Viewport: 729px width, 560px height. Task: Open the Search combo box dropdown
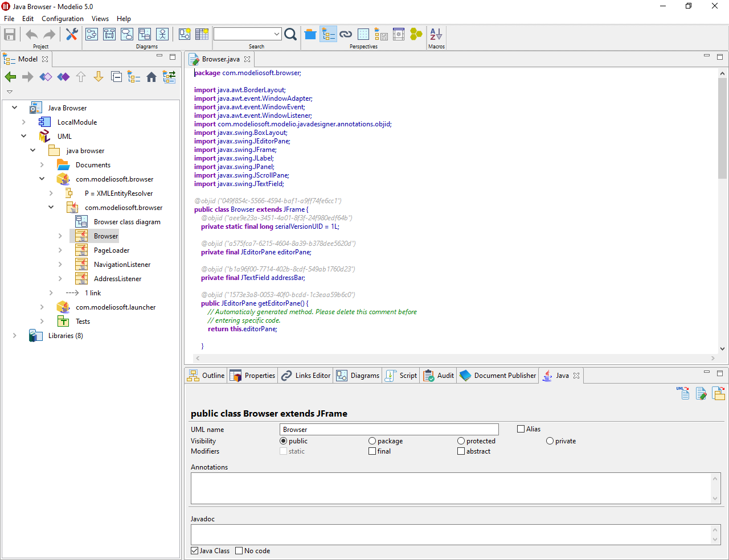tap(277, 34)
